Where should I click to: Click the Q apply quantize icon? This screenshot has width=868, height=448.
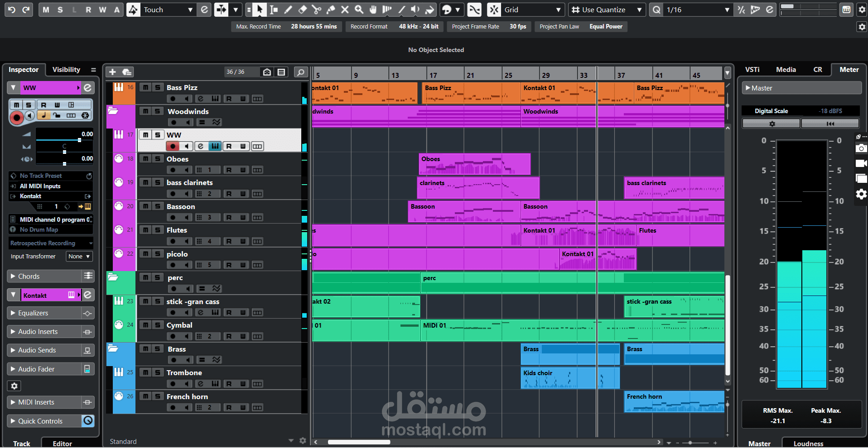coord(656,10)
